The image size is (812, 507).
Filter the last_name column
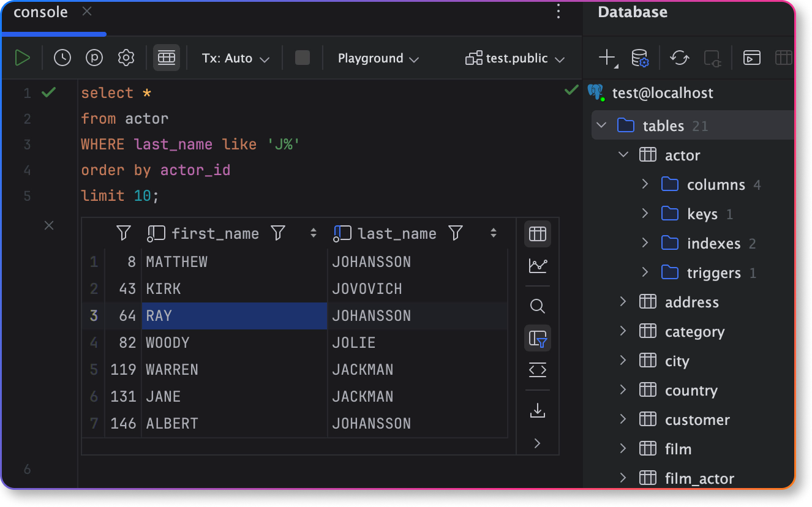click(x=456, y=233)
